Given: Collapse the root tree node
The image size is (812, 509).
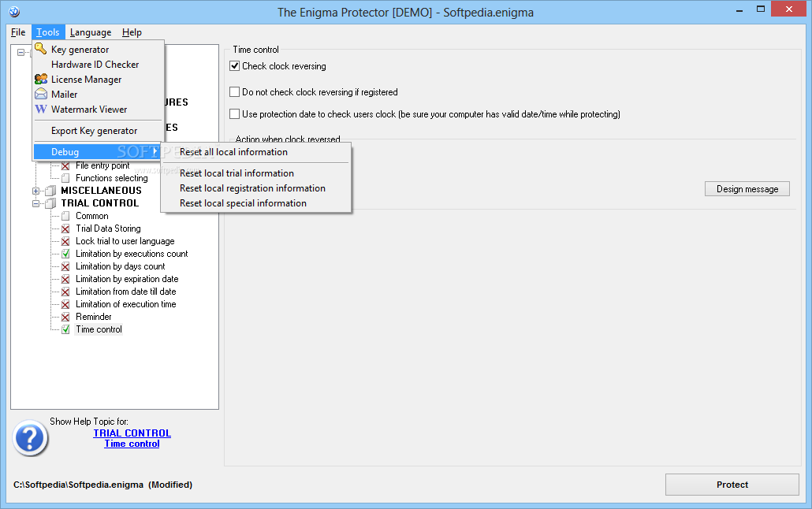Looking at the screenshot, I should 20,52.
